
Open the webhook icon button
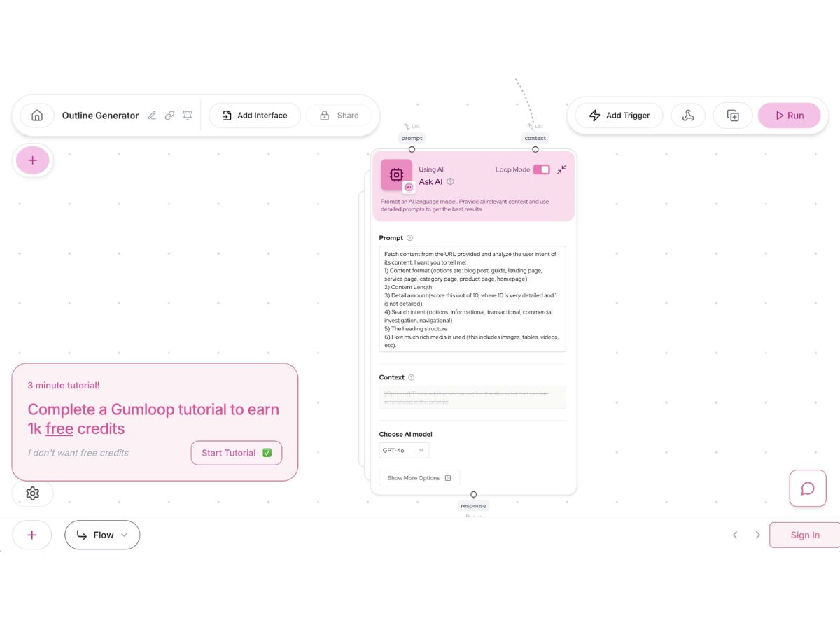pyautogui.click(x=688, y=115)
